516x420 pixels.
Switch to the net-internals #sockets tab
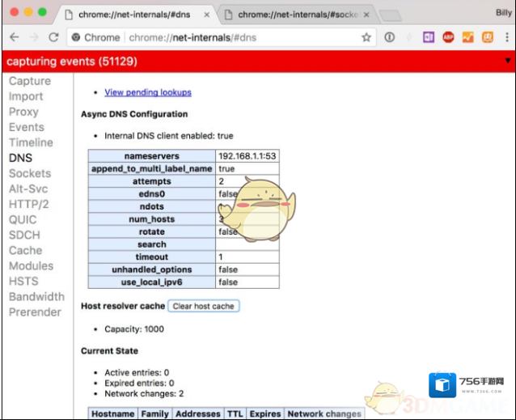297,15
